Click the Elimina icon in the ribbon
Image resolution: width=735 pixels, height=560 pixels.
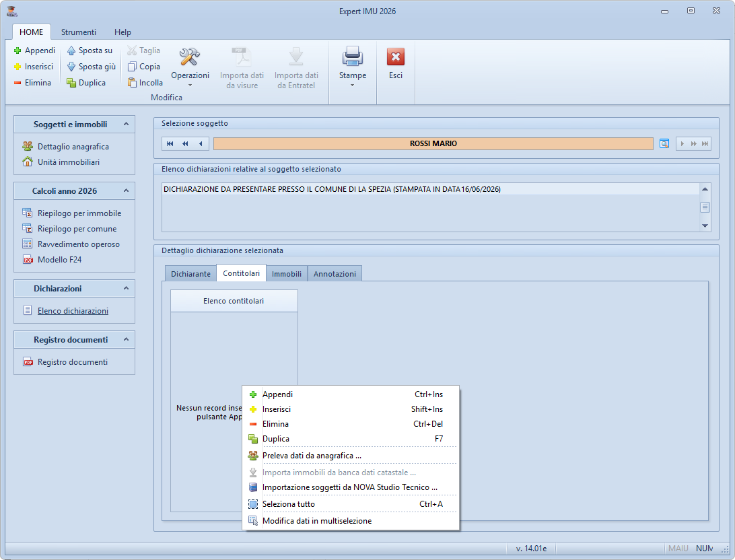[x=18, y=83]
